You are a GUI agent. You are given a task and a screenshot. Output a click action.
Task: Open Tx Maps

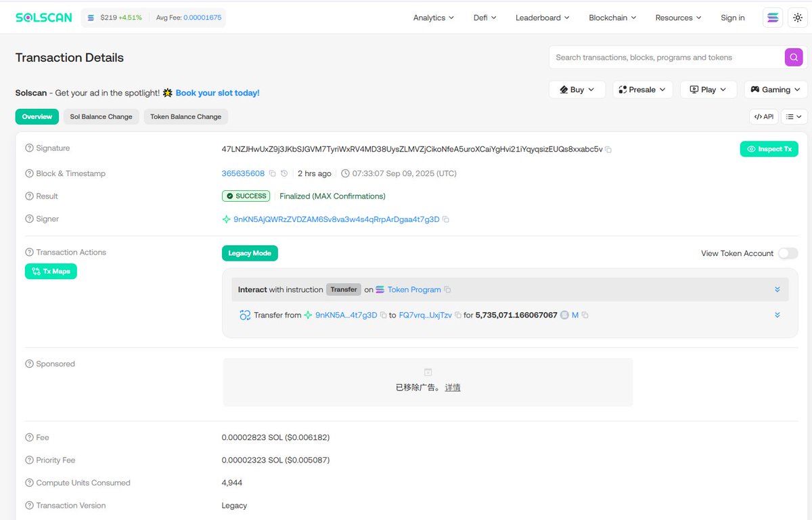coord(51,272)
